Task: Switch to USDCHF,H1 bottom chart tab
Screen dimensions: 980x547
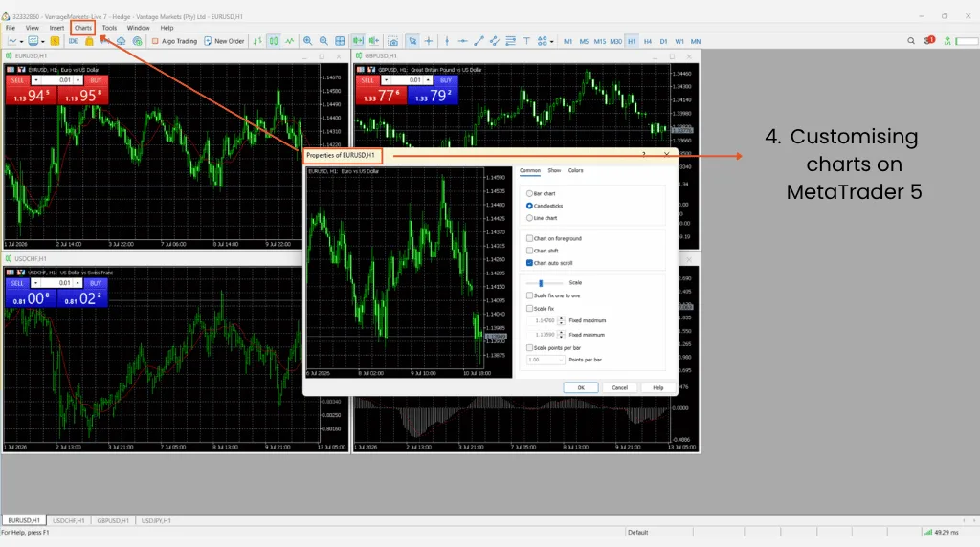Action: click(x=68, y=520)
